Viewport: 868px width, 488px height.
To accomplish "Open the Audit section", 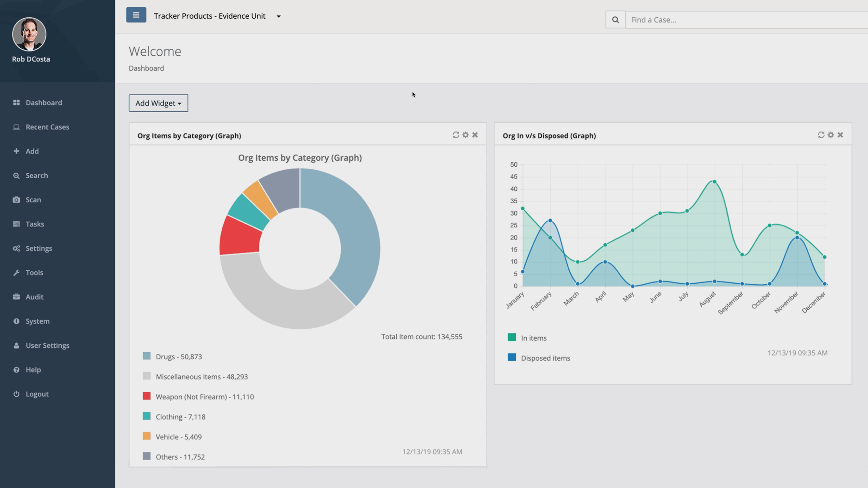I will [x=34, y=297].
